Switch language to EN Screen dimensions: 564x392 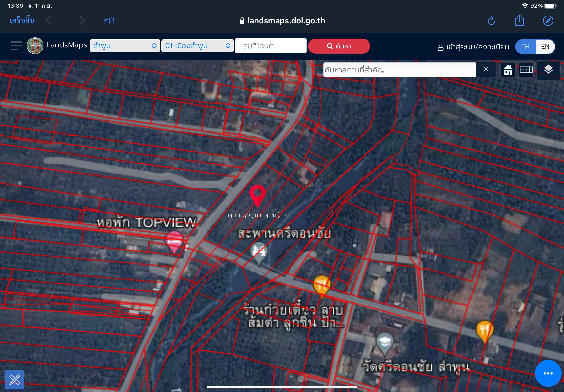545,46
